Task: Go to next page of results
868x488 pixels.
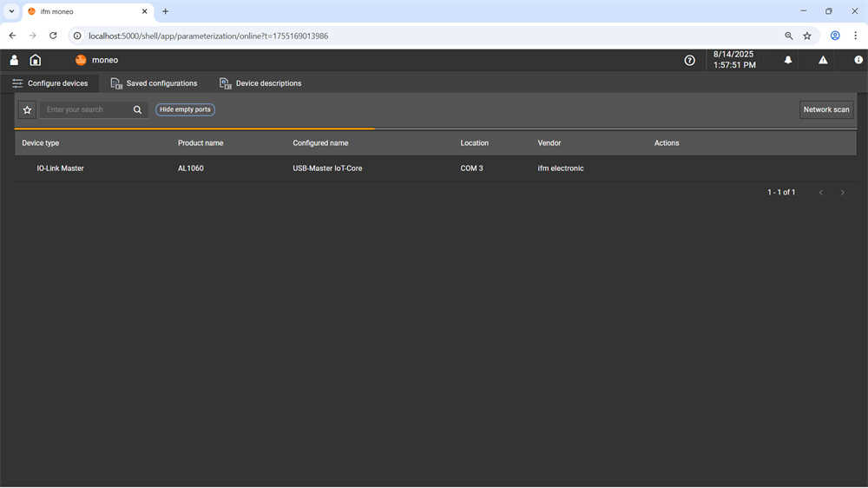Action: 843,192
